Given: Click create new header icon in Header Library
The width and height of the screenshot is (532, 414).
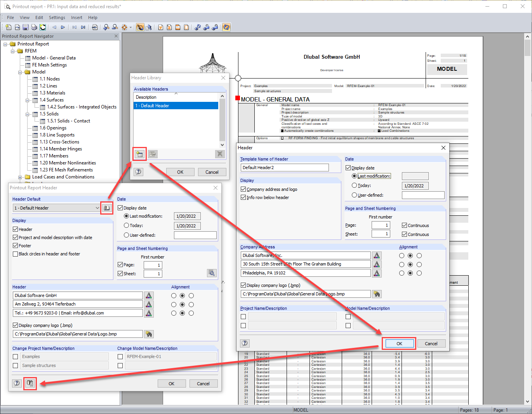Looking at the screenshot, I should click(139, 154).
